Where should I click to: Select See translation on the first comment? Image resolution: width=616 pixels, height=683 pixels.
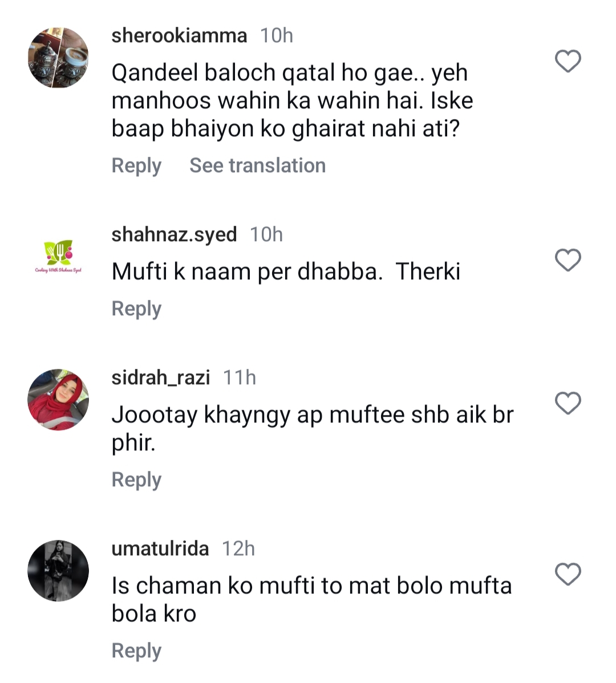[x=258, y=166]
